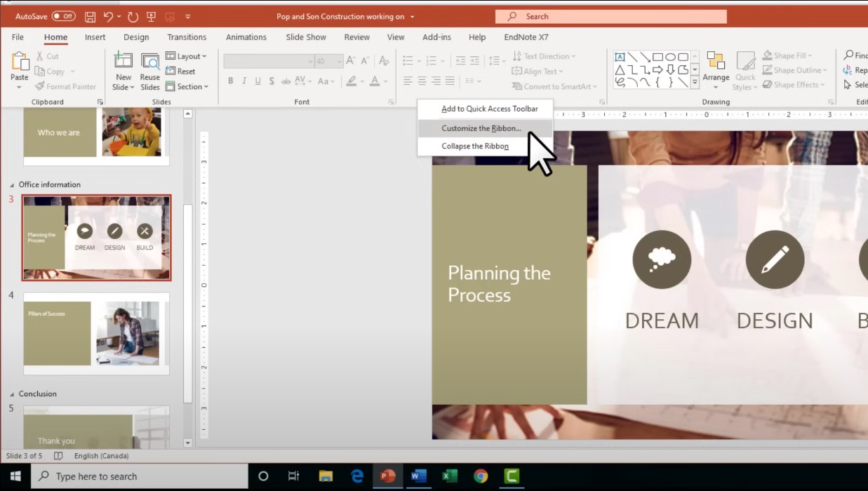This screenshot has width=868, height=491.
Task: Launch Excel from the taskbar
Action: pos(450,476)
